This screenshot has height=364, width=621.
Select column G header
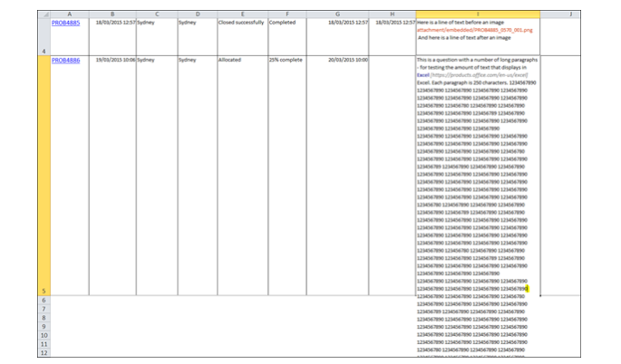(338, 14)
